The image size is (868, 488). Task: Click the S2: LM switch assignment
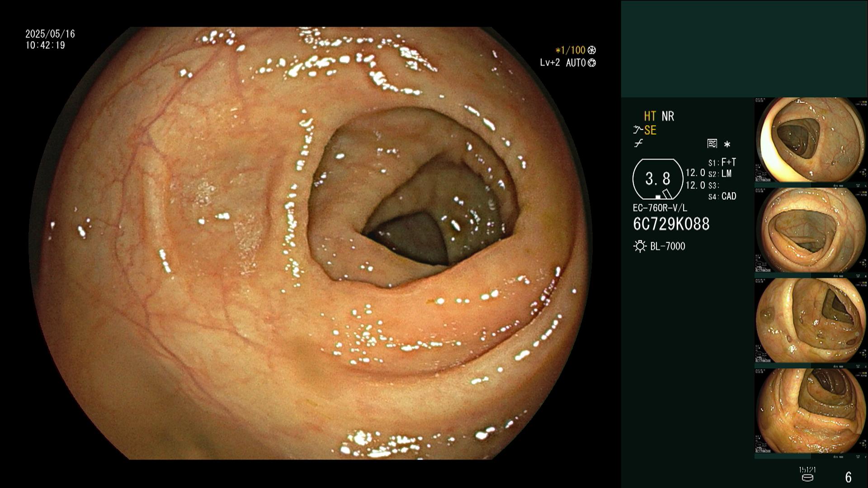click(x=720, y=174)
